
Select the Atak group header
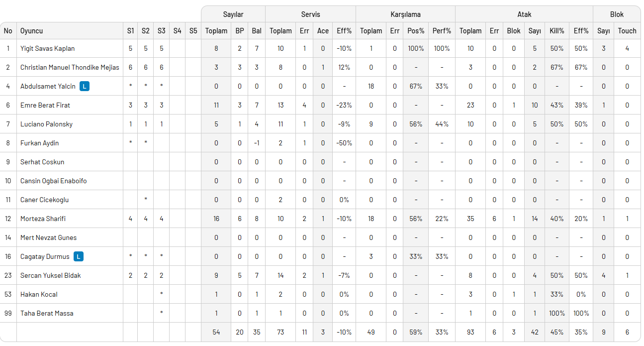pos(524,14)
